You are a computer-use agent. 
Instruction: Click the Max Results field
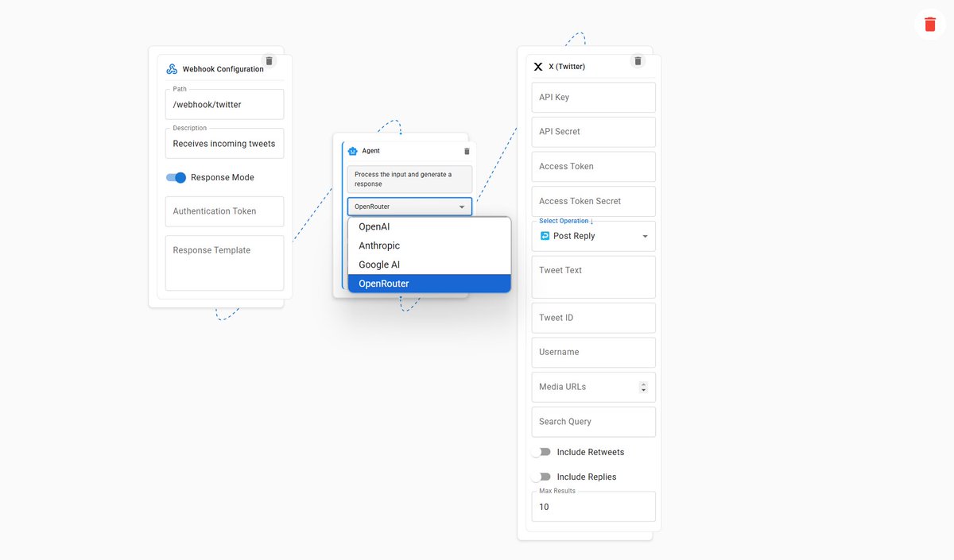[593, 507]
